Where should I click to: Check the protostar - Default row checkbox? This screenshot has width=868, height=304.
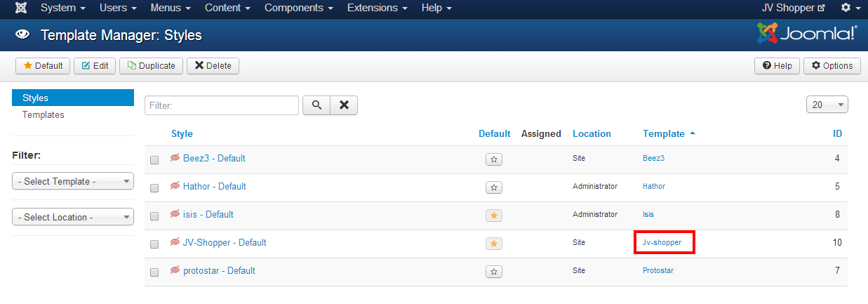(154, 272)
